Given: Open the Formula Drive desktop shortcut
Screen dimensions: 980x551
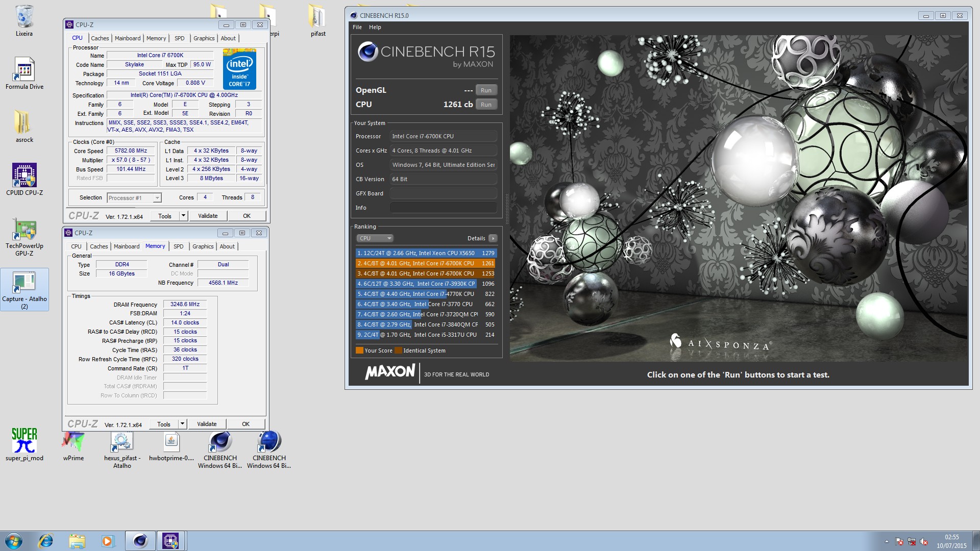Looking at the screenshot, I should [x=24, y=73].
